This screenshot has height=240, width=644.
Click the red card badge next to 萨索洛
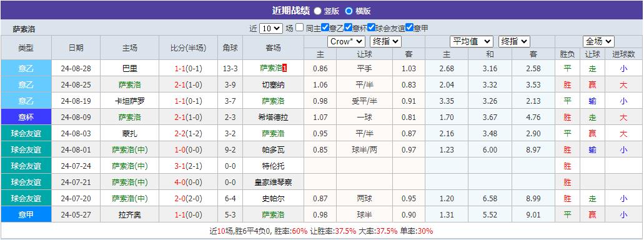tap(285, 69)
